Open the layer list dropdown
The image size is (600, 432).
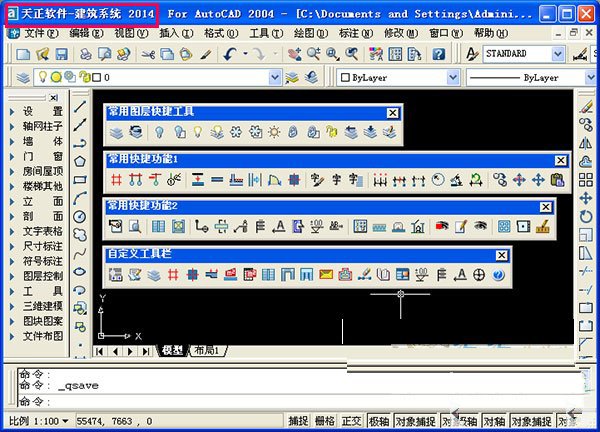click(x=274, y=78)
